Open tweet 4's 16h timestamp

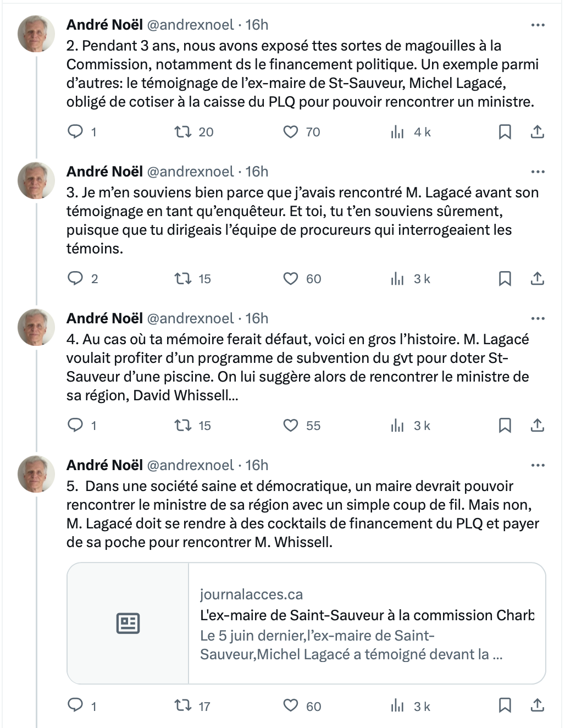(257, 318)
